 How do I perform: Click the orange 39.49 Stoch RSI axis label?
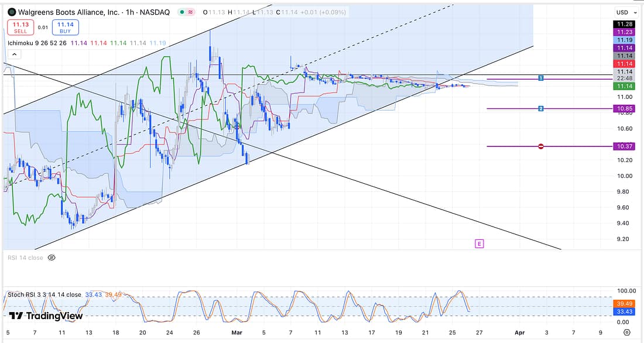[x=624, y=304]
